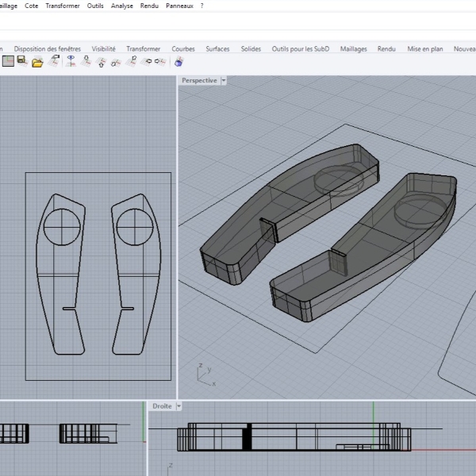Image resolution: width=476 pixels, height=476 pixels.
Task: Click the floppy disk save icon
Action: coord(21,60)
